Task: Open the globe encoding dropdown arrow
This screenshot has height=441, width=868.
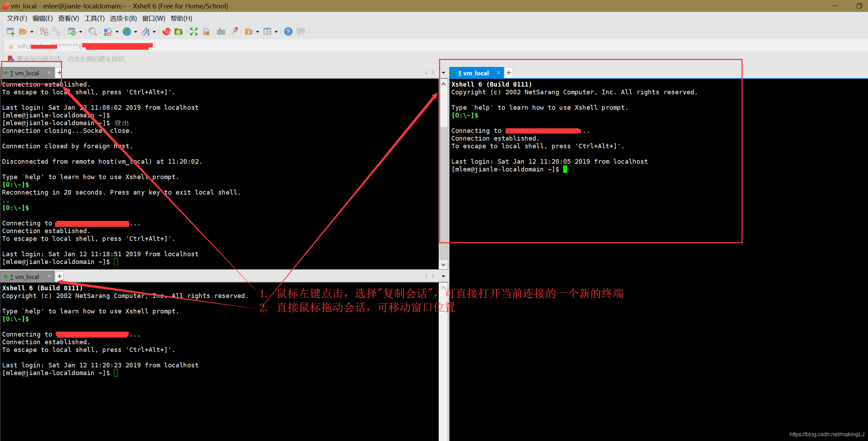Action: pyautogui.click(x=136, y=32)
